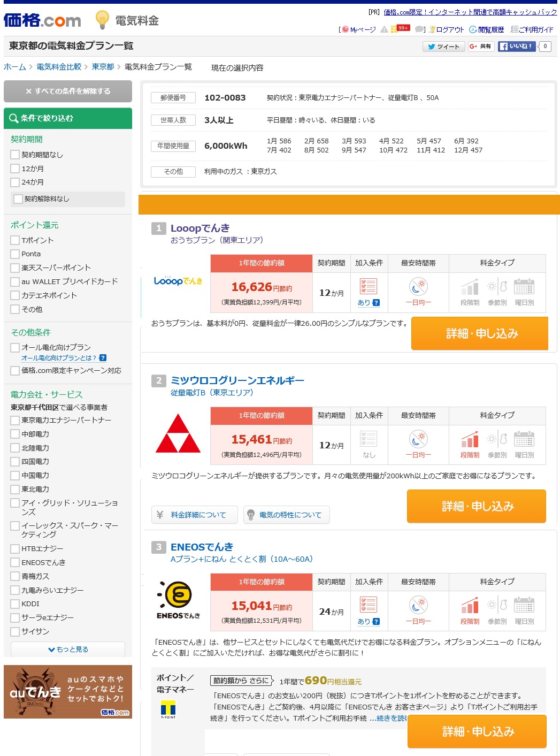Open 閲覧履歴 browsing history
The height and width of the screenshot is (756, 560).
pos(487,29)
